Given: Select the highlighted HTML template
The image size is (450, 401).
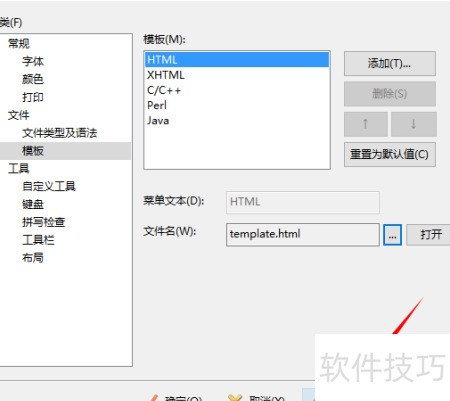Looking at the screenshot, I should (237, 60).
